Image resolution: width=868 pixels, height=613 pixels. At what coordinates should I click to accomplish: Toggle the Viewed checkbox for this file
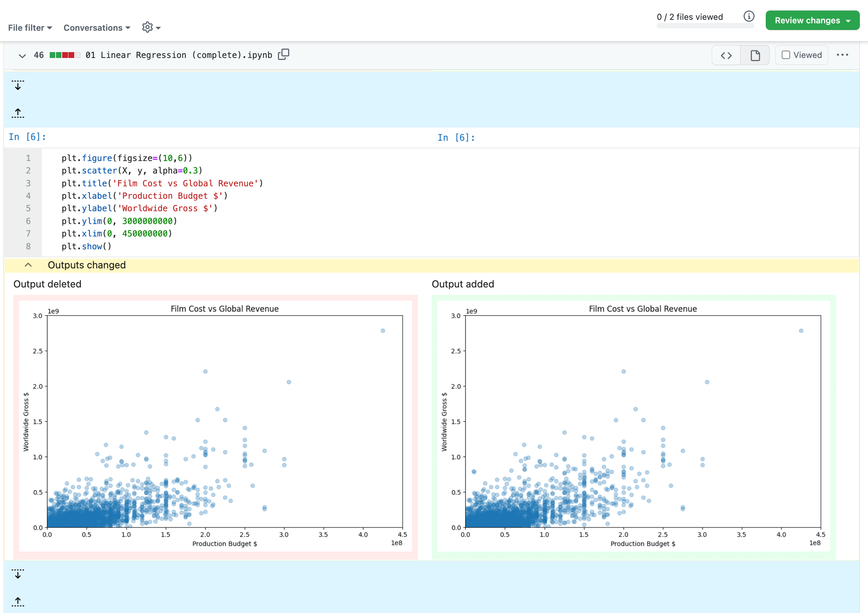point(785,54)
